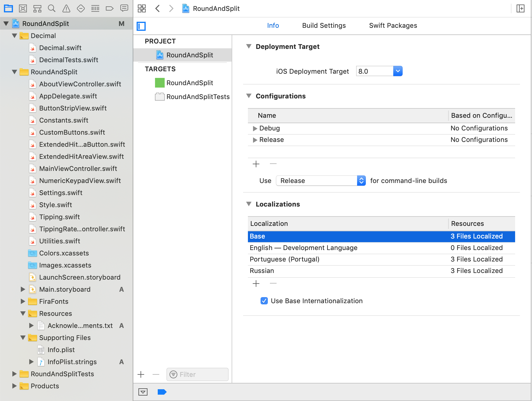This screenshot has height=401, width=532.
Task: Click the Name column header
Action: (348, 116)
